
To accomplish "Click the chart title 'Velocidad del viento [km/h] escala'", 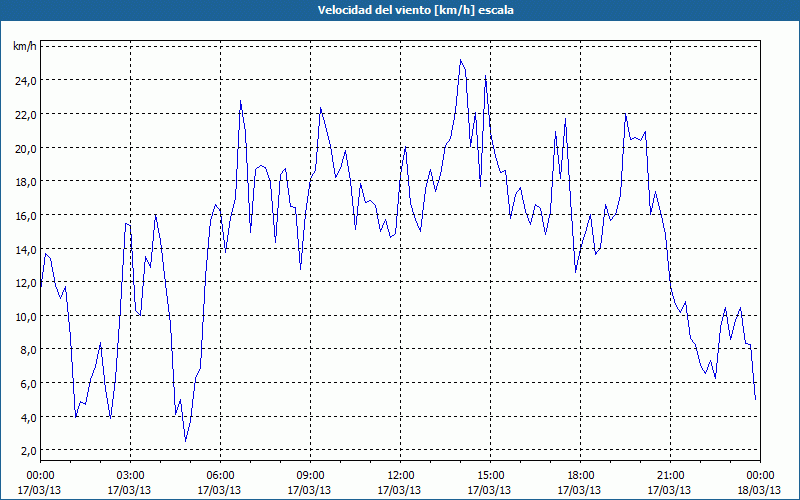I will pos(415,10).
